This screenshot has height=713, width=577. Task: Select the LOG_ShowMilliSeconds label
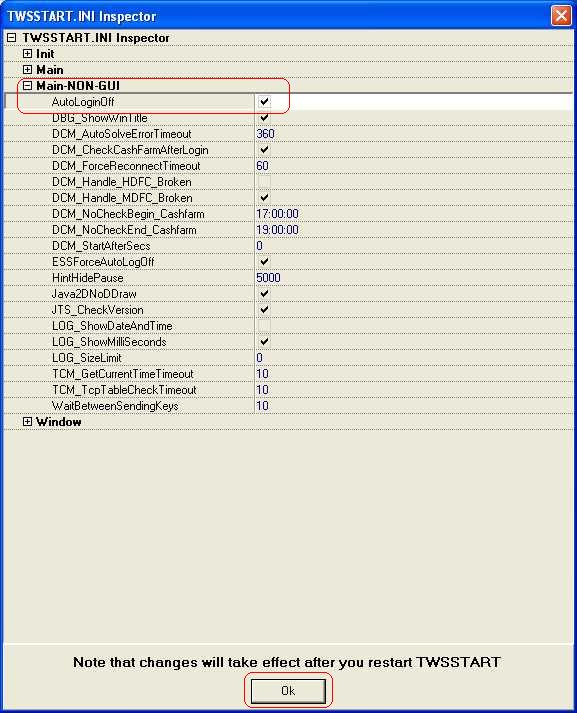tap(109, 341)
